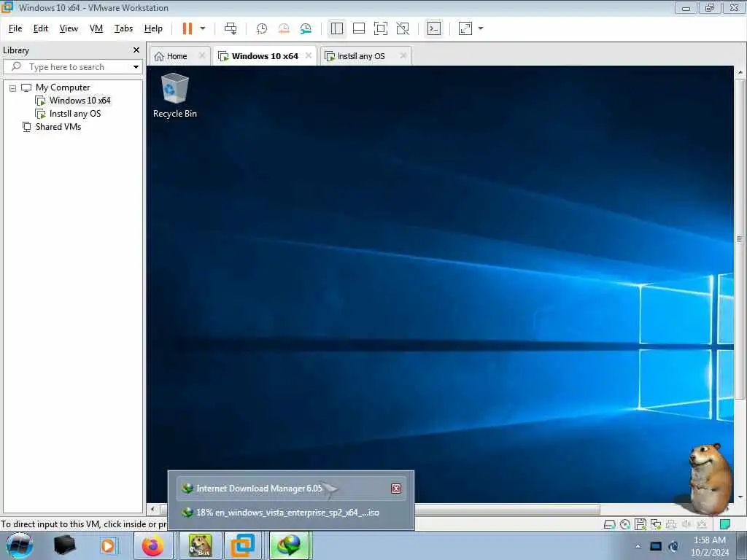
Task: Show hidden system tray icons arrow
Action: point(638,546)
